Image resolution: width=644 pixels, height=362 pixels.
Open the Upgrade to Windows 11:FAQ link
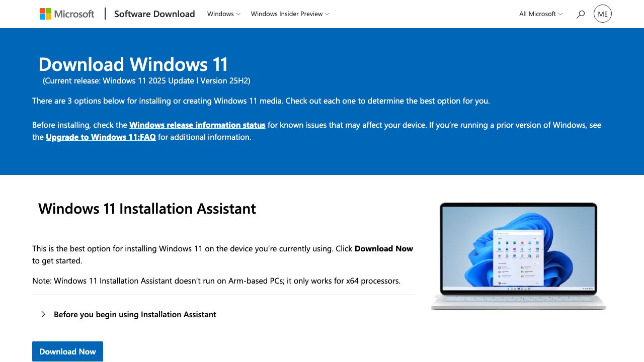click(x=101, y=137)
